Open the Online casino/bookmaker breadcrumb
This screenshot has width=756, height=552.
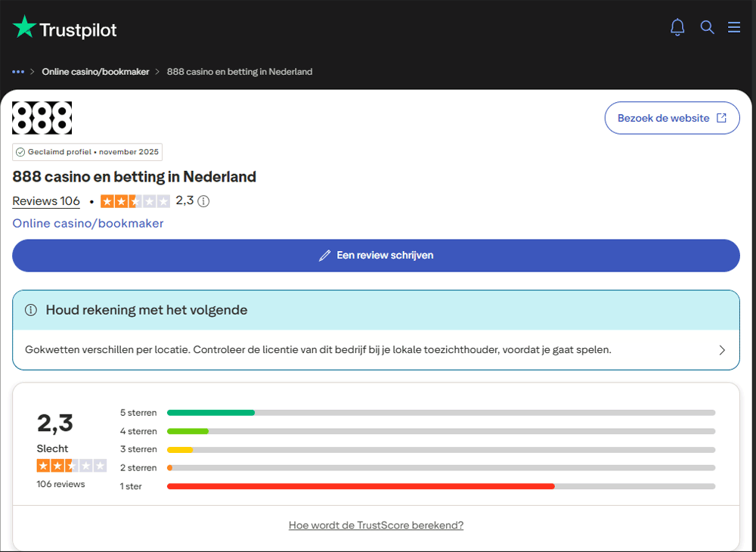(95, 72)
